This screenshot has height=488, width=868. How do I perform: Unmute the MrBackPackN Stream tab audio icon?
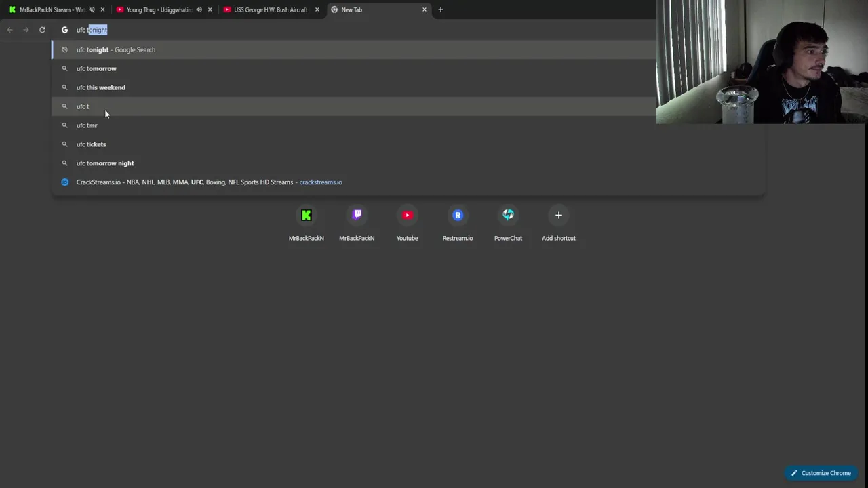click(92, 9)
